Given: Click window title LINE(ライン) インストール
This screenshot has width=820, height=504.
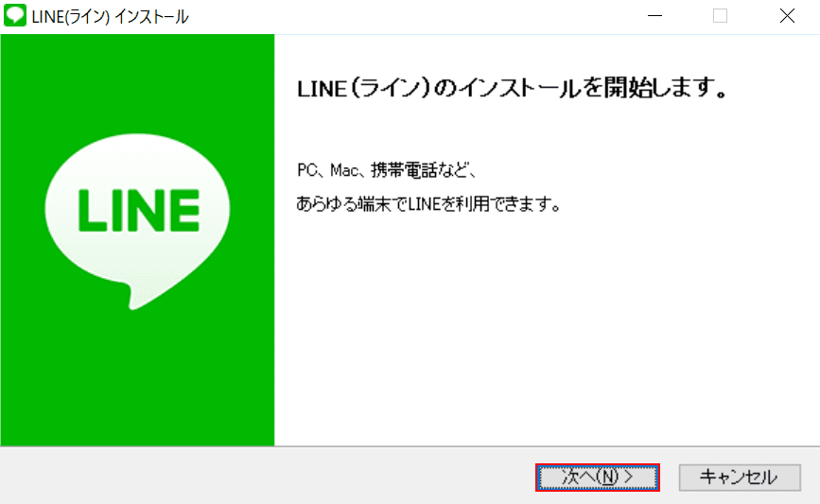Looking at the screenshot, I should (110, 17).
